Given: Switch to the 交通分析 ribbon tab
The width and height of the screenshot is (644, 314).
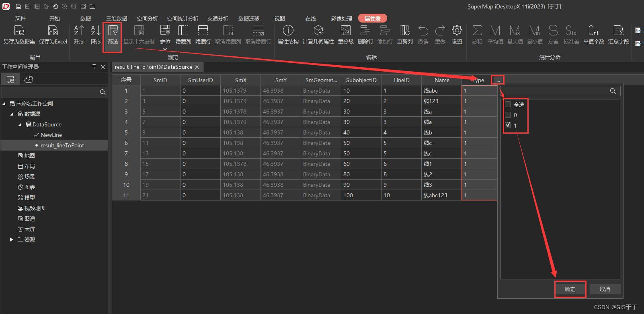Looking at the screenshot, I should click(218, 19).
